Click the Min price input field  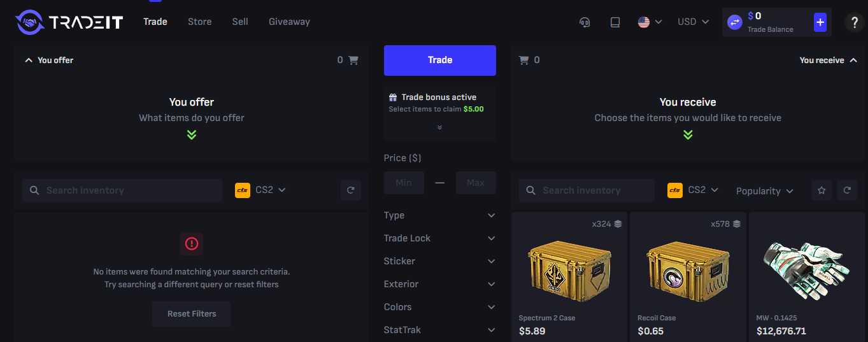[x=404, y=183]
